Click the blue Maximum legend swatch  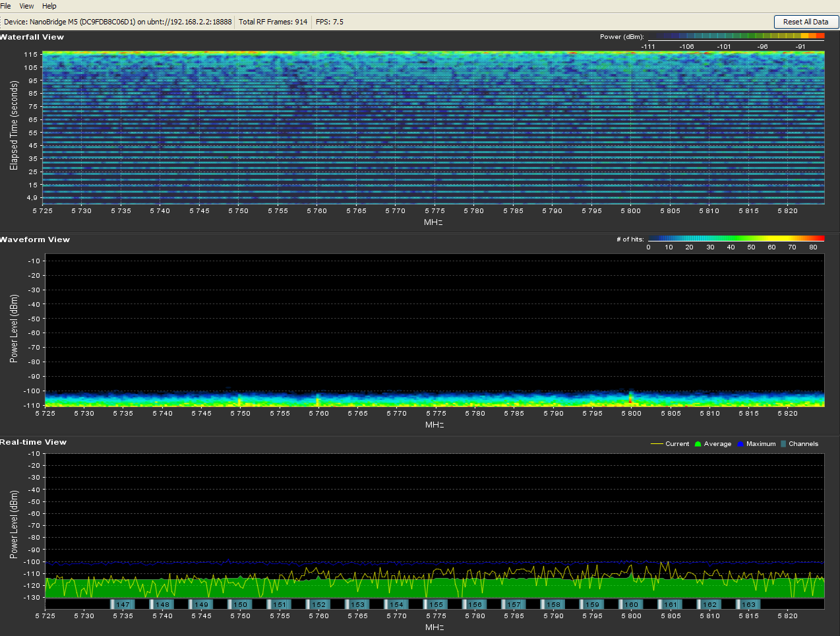click(740, 444)
